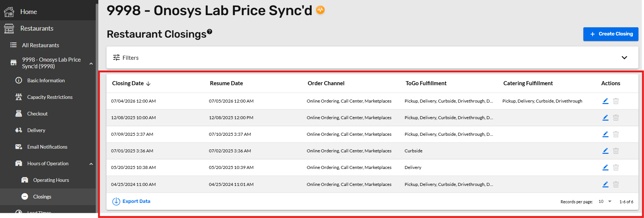This screenshot has width=644, height=218.
Task: Click the Create Closing button
Action: click(611, 34)
